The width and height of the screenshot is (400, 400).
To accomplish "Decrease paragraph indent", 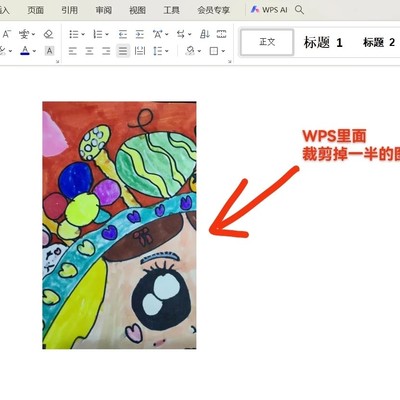I will [123, 34].
